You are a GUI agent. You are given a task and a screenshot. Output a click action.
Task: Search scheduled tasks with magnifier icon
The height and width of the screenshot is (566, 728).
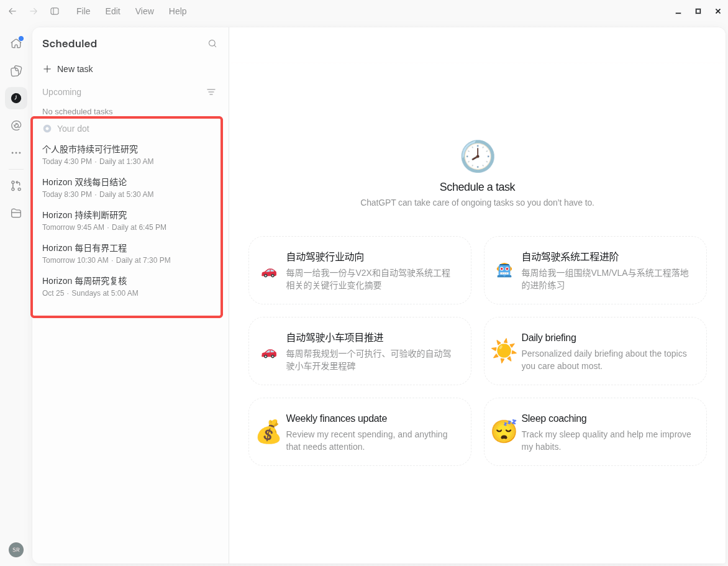pos(212,43)
